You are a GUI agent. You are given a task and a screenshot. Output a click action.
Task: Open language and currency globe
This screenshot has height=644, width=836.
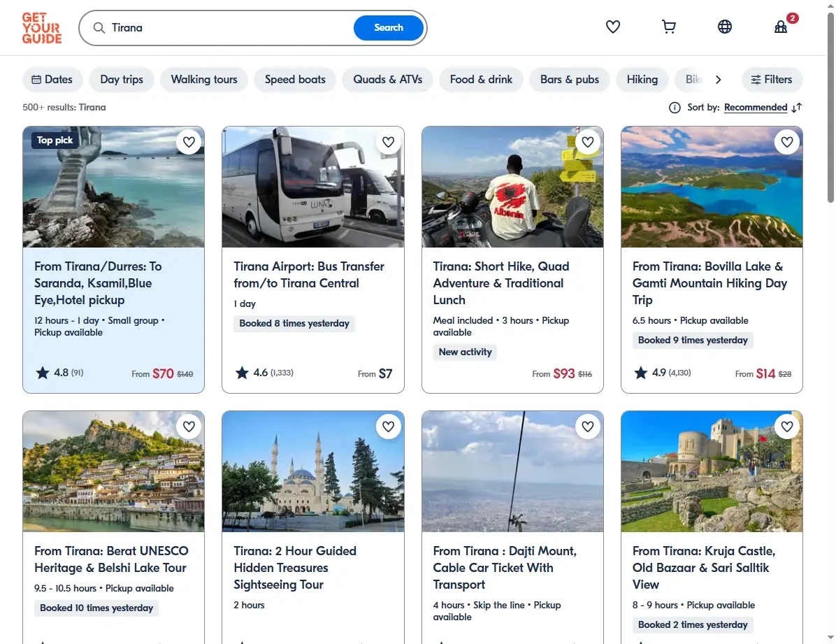point(725,27)
